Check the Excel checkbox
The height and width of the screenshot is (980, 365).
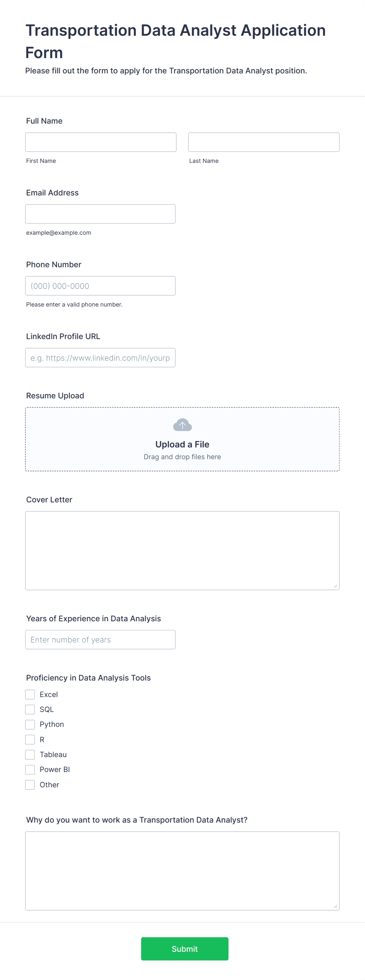pyautogui.click(x=30, y=694)
